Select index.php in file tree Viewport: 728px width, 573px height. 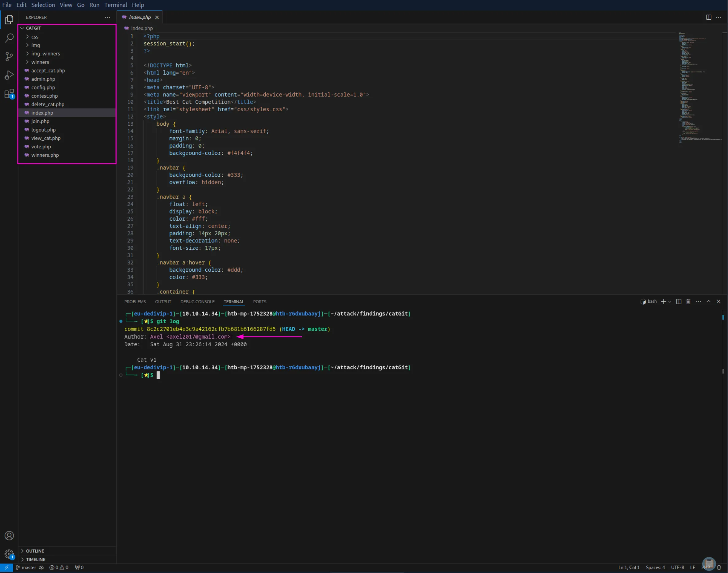click(67, 113)
